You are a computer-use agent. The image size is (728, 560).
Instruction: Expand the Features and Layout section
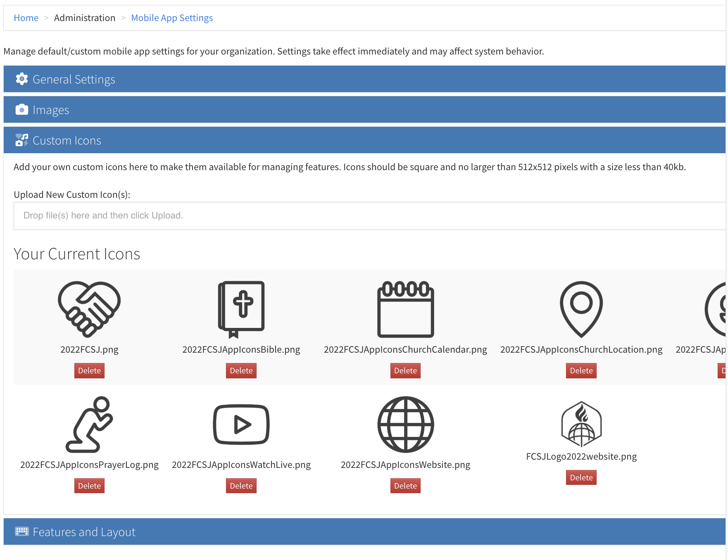364,532
